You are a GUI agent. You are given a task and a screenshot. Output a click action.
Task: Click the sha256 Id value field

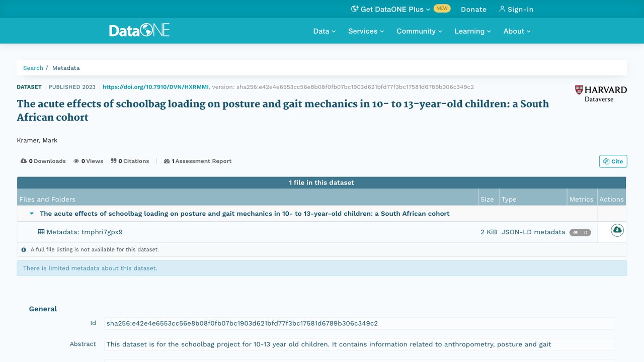pyautogui.click(x=359, y=323)
